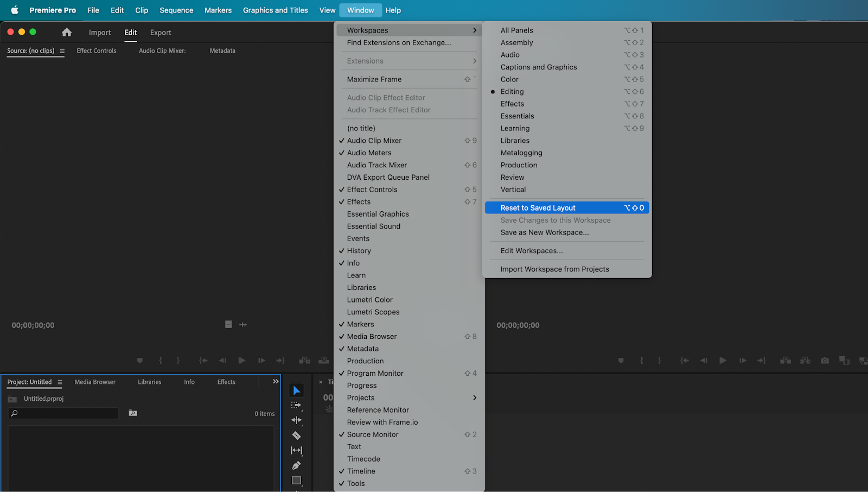Click the Extract button in Program Monitor

pyautogui.click(x=805, y=360)
